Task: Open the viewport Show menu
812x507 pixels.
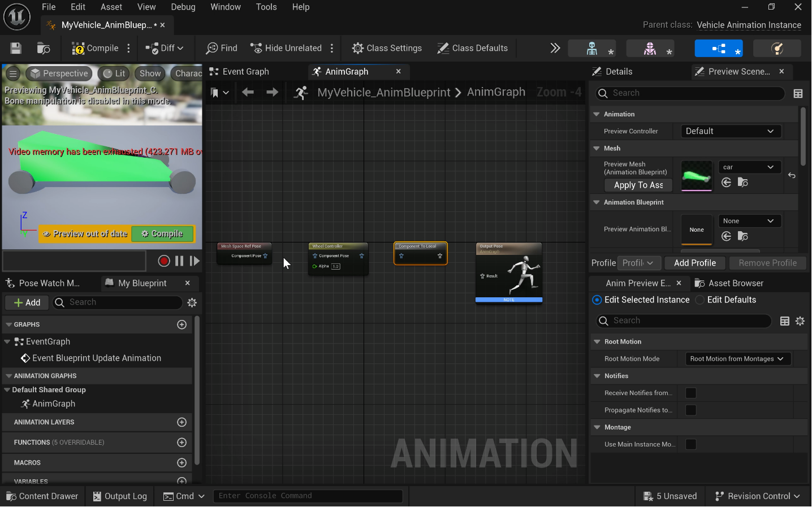Action: click(150, 73)
